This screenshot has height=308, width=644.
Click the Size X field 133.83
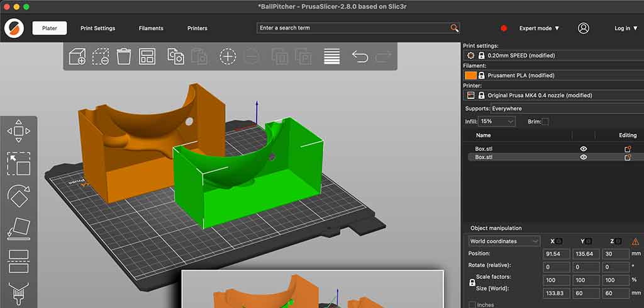pos(557,293)
